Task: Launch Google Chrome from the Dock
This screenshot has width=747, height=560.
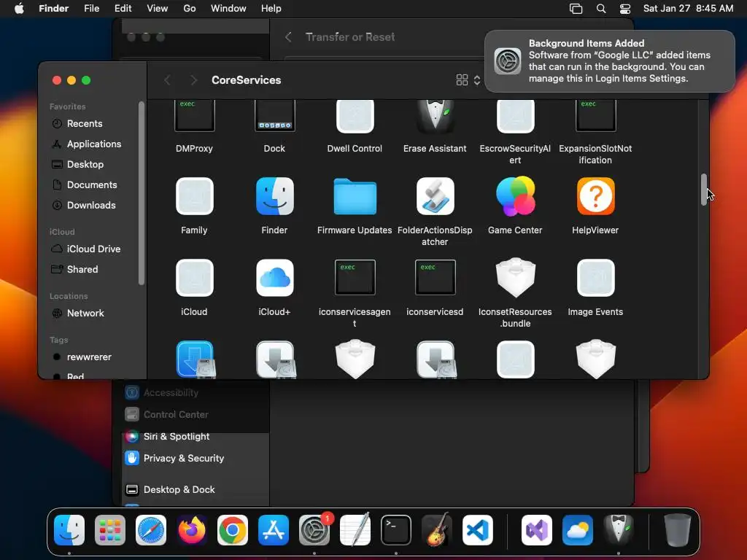Action: point(233,530)
